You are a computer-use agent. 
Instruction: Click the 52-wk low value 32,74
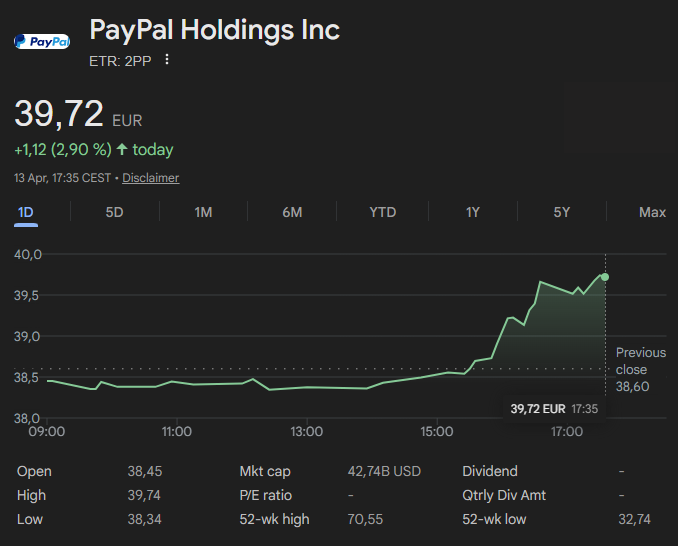click(634, 519)
